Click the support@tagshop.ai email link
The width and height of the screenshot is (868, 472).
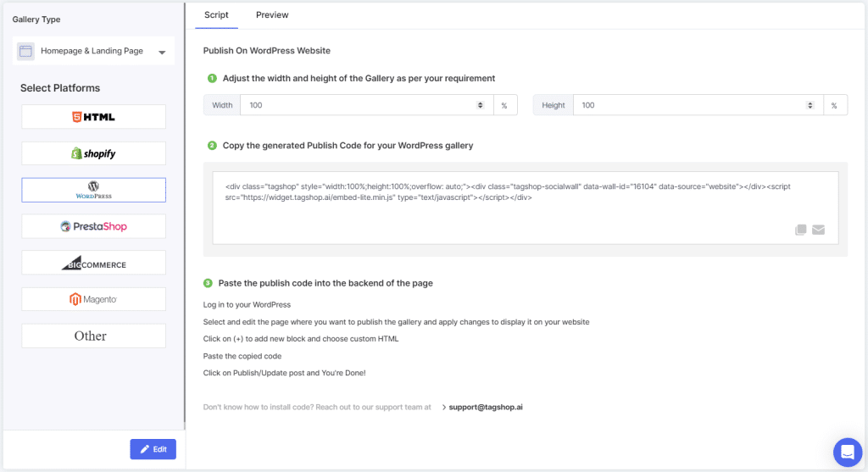(x=485, y=407)
